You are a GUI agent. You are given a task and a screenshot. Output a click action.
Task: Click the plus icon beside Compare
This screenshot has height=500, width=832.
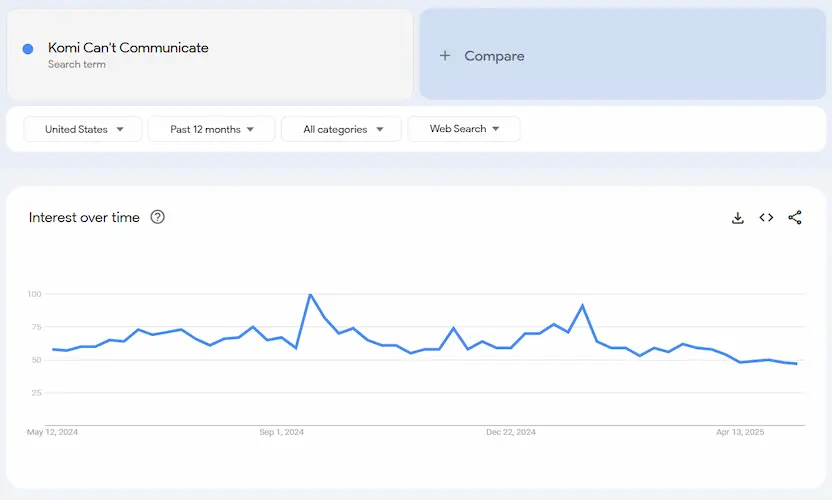pyautogui.click(x=445, y=56)
